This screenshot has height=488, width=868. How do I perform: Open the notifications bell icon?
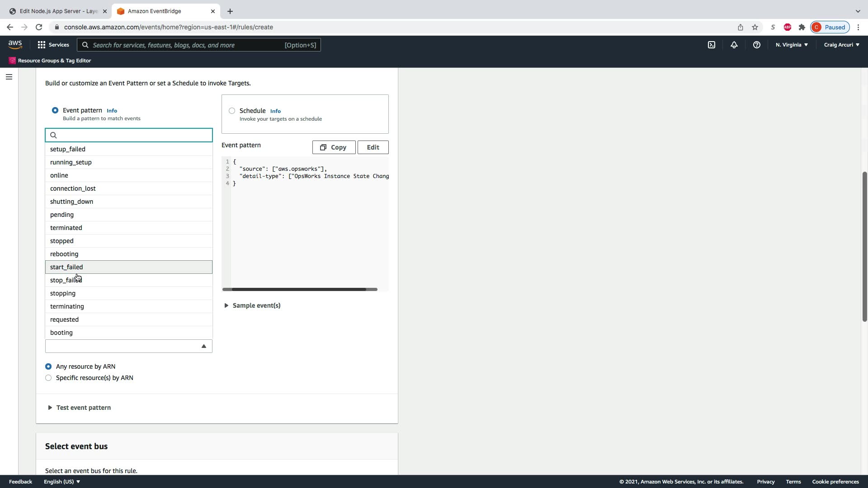click(x=734, y=45)
